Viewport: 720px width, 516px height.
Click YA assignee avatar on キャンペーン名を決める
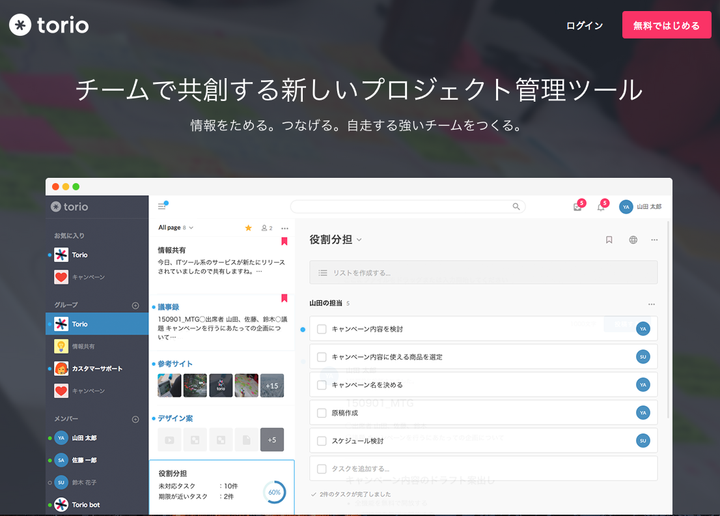coord(643,385)
